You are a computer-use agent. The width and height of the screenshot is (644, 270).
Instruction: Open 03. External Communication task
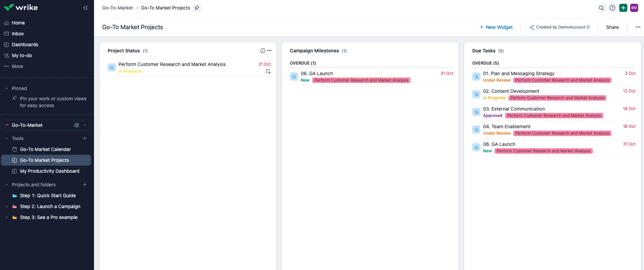point(514,109)
